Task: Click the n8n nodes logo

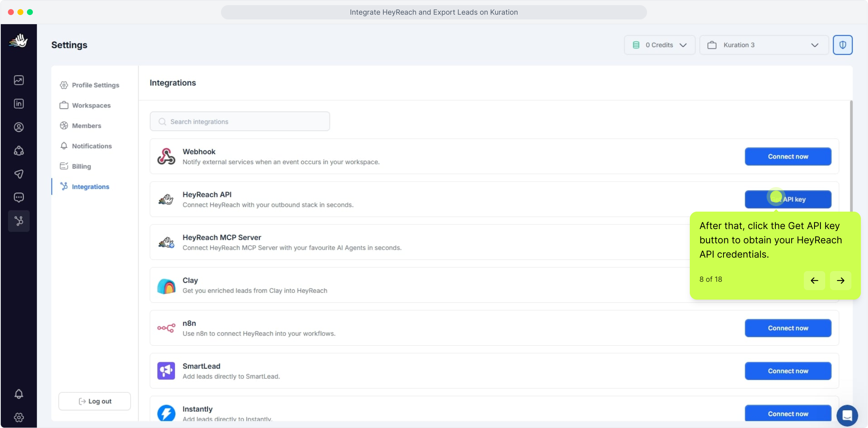Action: (166, 328)
